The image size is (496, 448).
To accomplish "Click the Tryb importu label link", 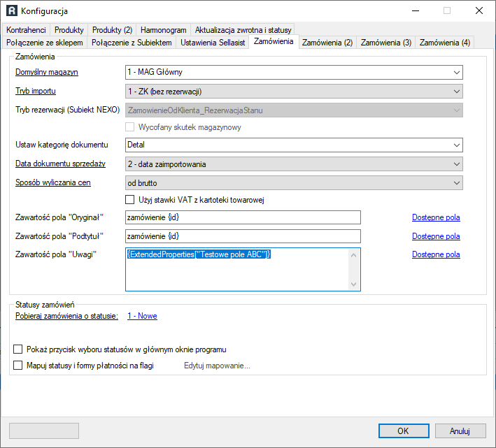I will point(36,91).
